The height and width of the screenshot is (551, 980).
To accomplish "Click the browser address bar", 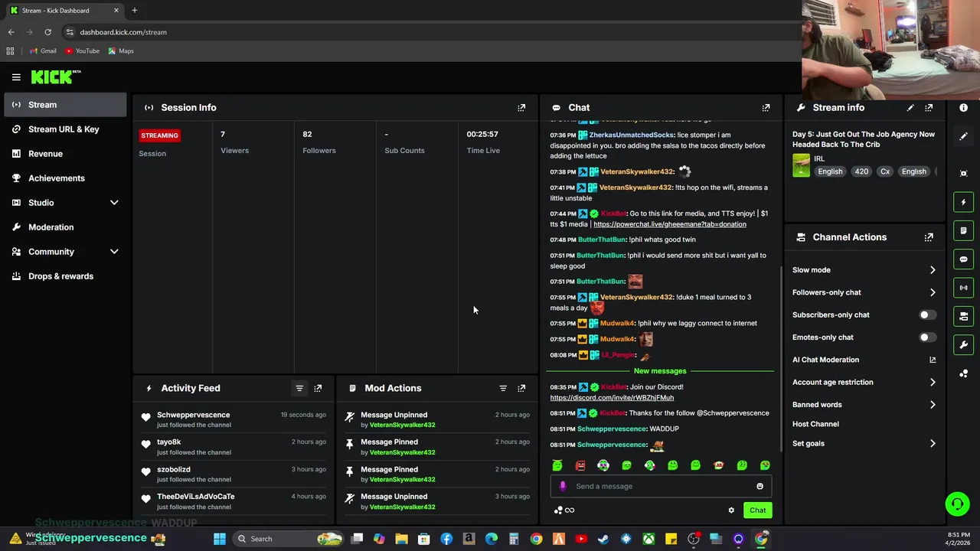I will [x=429, y=32].
